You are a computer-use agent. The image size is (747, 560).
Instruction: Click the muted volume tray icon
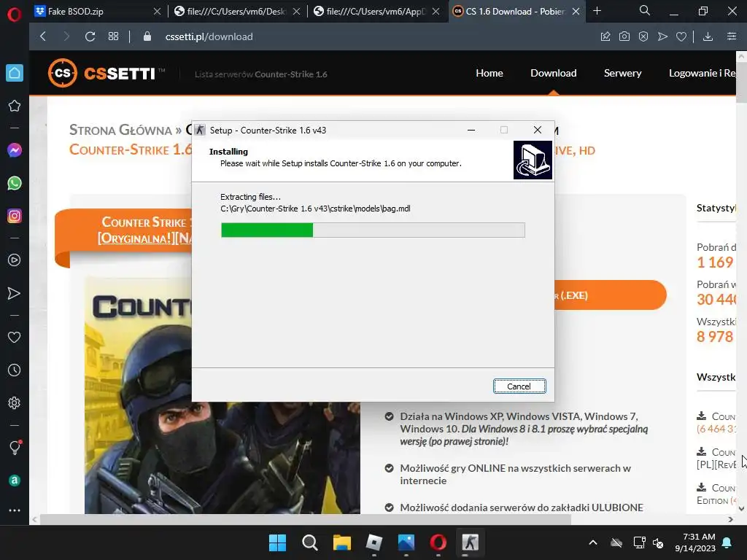659,542
